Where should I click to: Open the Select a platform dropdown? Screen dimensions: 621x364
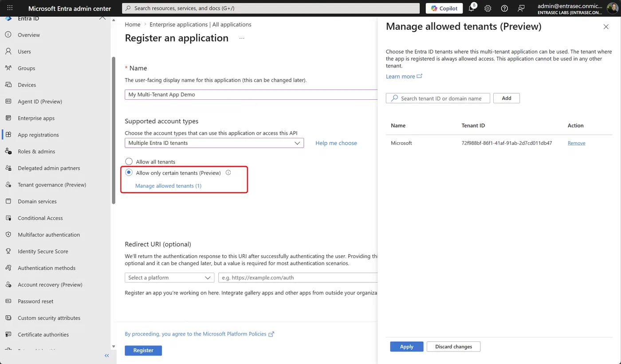point(169,278)
